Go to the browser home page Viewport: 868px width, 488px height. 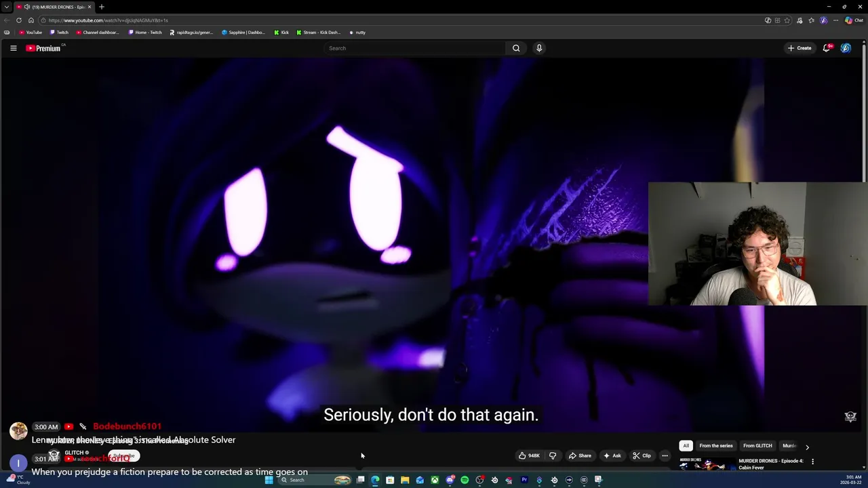click(x=31, y=20)
